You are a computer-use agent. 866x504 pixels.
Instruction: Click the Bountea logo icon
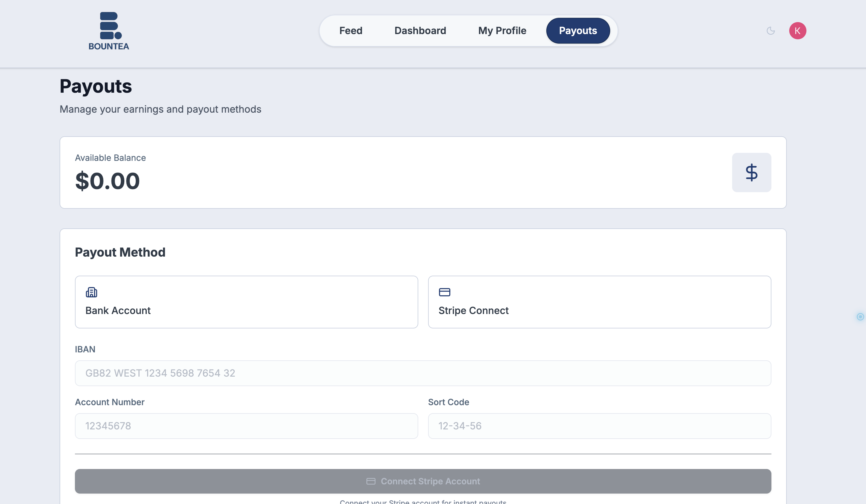(110, 26)
